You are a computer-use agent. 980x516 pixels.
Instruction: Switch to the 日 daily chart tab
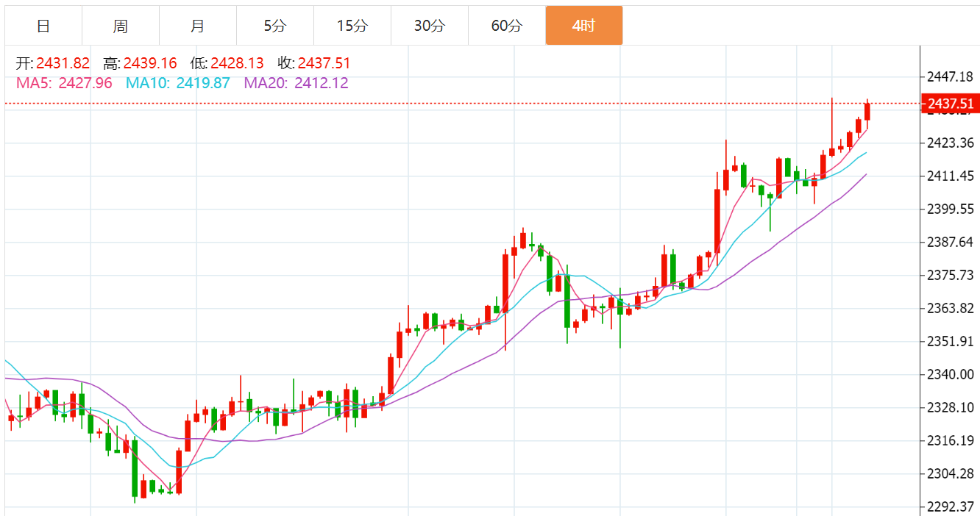point(43,26)
